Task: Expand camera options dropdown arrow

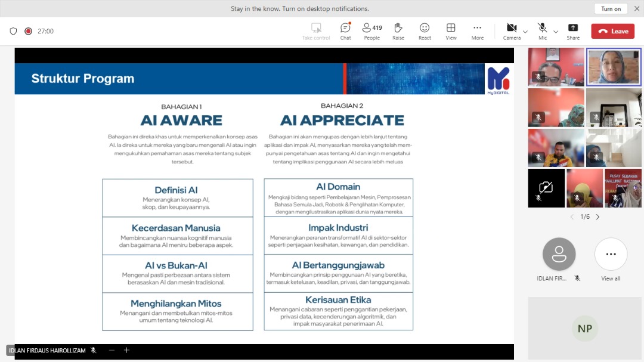Action: pos(525,32)
